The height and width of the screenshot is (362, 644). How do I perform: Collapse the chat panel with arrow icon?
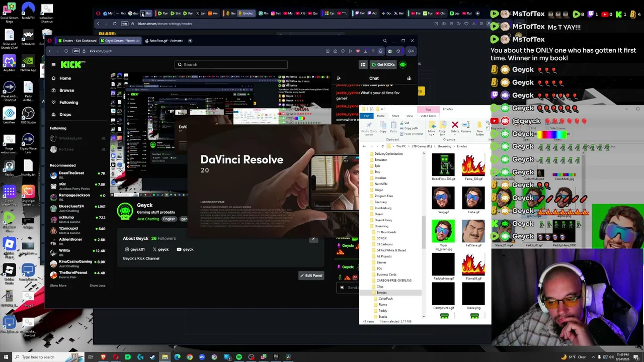339,78
